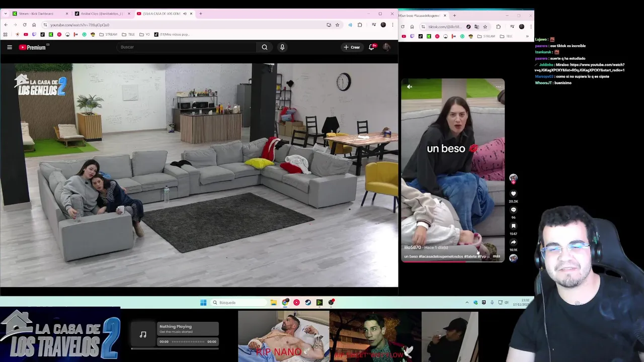The height and width of the screenshot is (362, 644).
Task: Open profile avatar in TikTok browser toolbar
Action: tap(522, 27)
